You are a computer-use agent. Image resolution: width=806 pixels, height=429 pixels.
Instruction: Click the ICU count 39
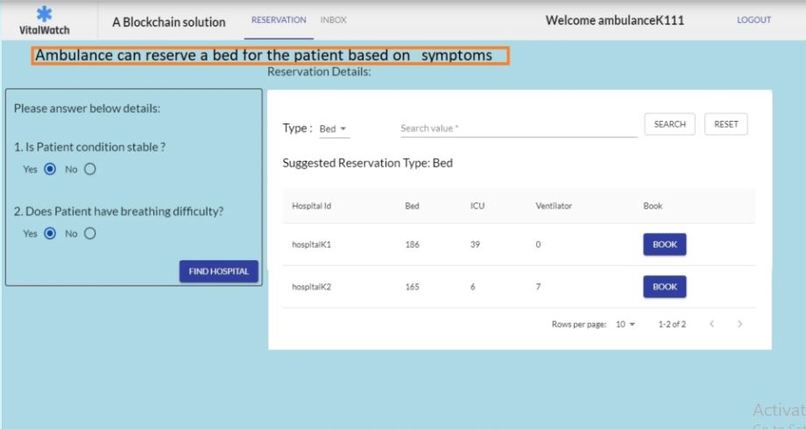pos(475,245)
